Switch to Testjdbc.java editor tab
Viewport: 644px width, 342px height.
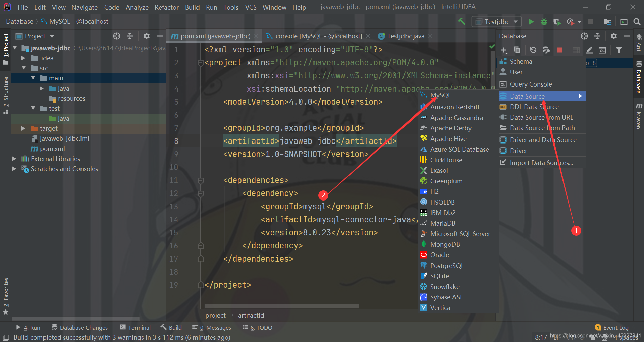tap(406, 36)
